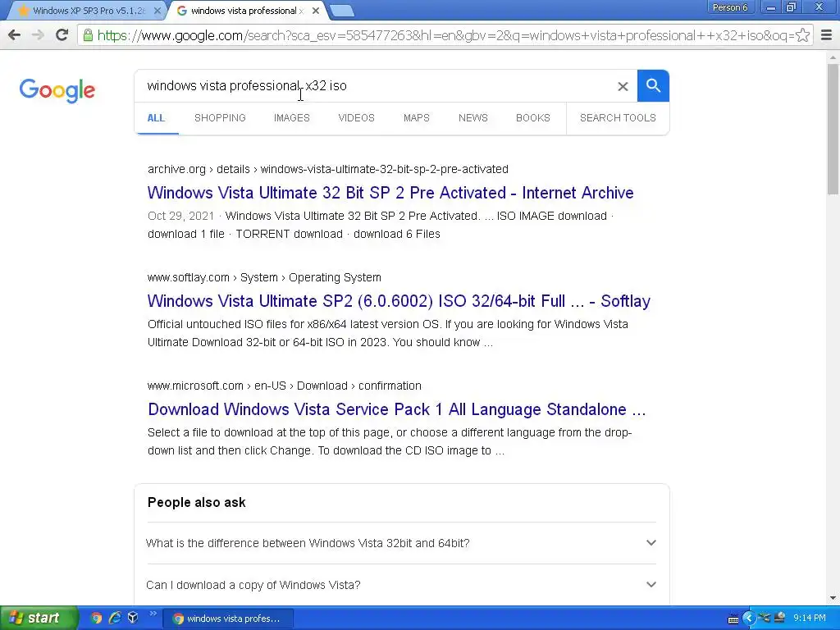Open a new tab with the tab button
The image size is (840, 630).
[x=341, y=11]
